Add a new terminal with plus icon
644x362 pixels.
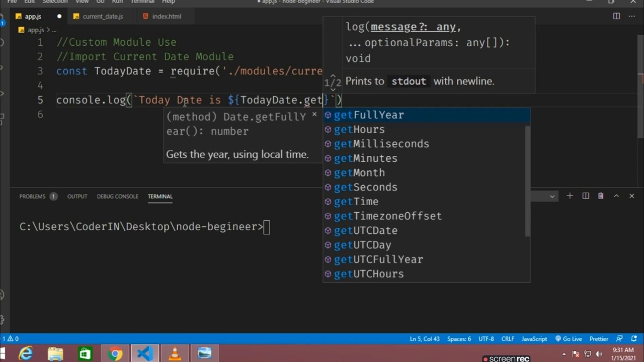pyautogui.click(x=570, y=196)
